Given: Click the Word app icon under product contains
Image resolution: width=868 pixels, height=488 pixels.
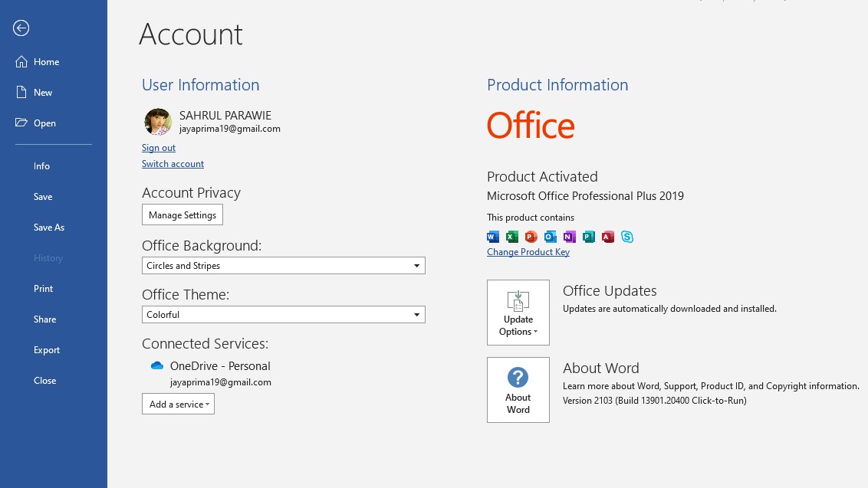Looking at the screenshot, I should 493,237.
